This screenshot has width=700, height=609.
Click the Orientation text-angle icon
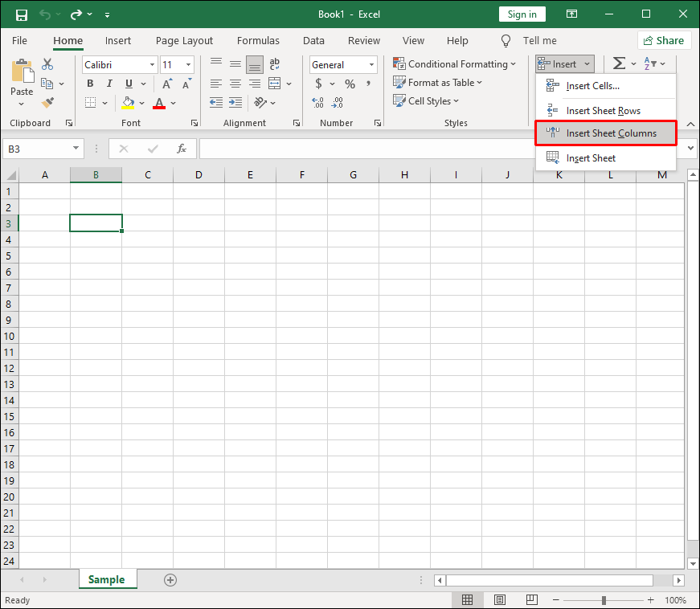coord(260,103)
